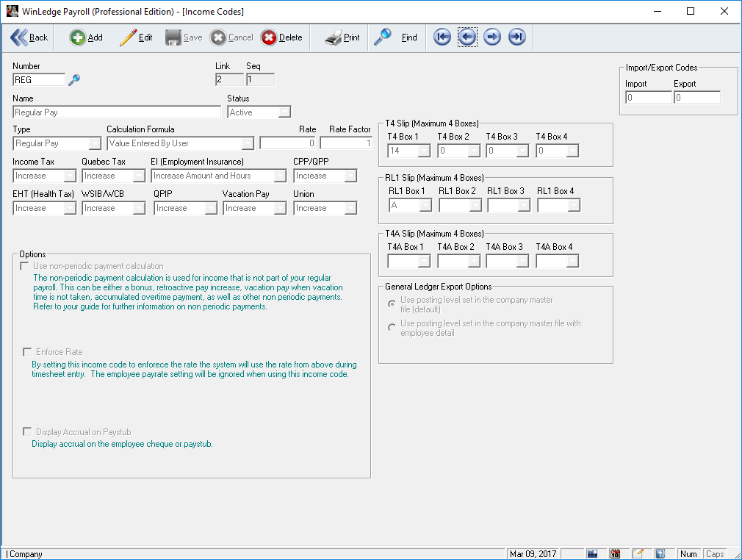
Task: Toggle the Enforce Rate checkbox
Action: tap(28, 352)
